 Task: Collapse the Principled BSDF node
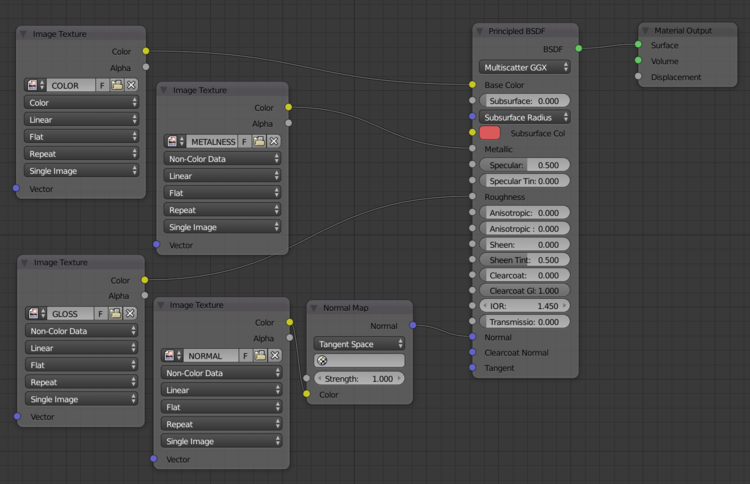pos(480,31)
